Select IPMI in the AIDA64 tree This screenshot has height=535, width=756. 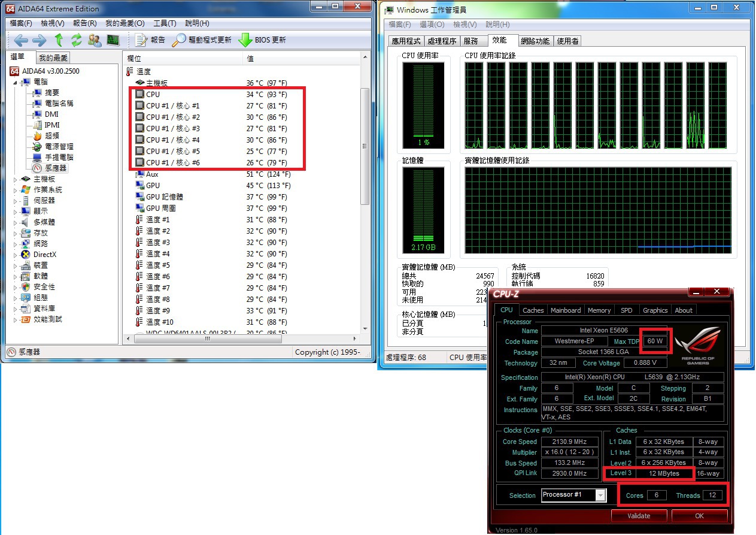(52, 125)
